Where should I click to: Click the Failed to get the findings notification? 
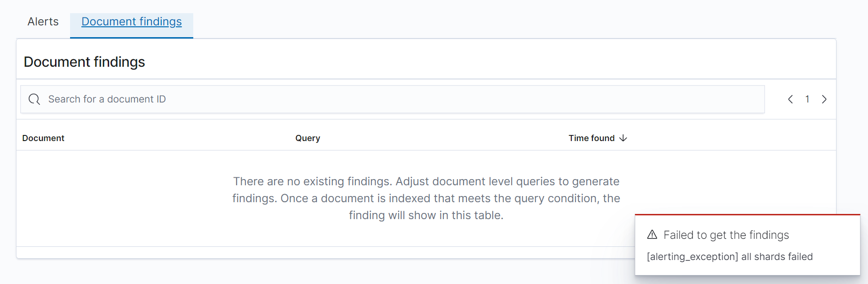[726, 235]
